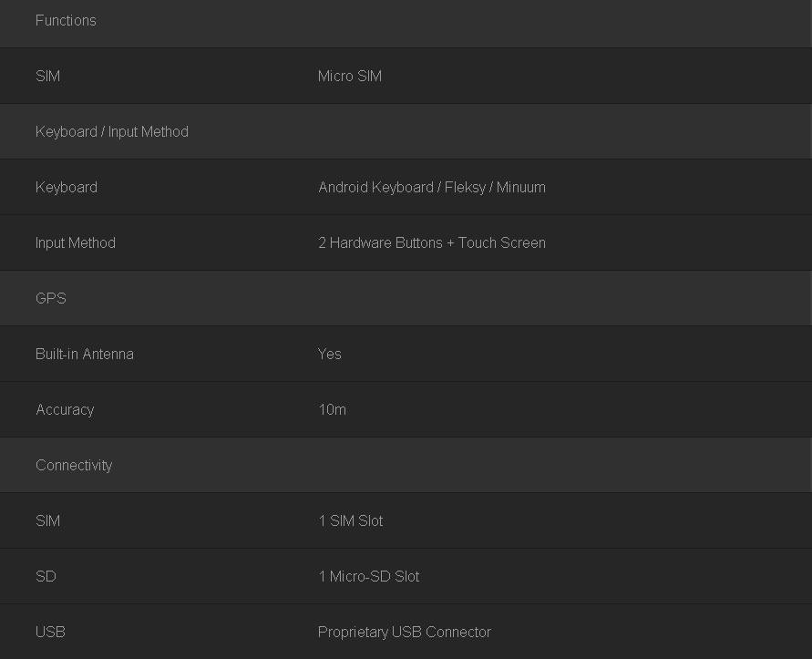Viewport: 812px width, 659px height.
Task: Click the 10m accuracy value
Action: pyautogui.click(x=333, y=409)
